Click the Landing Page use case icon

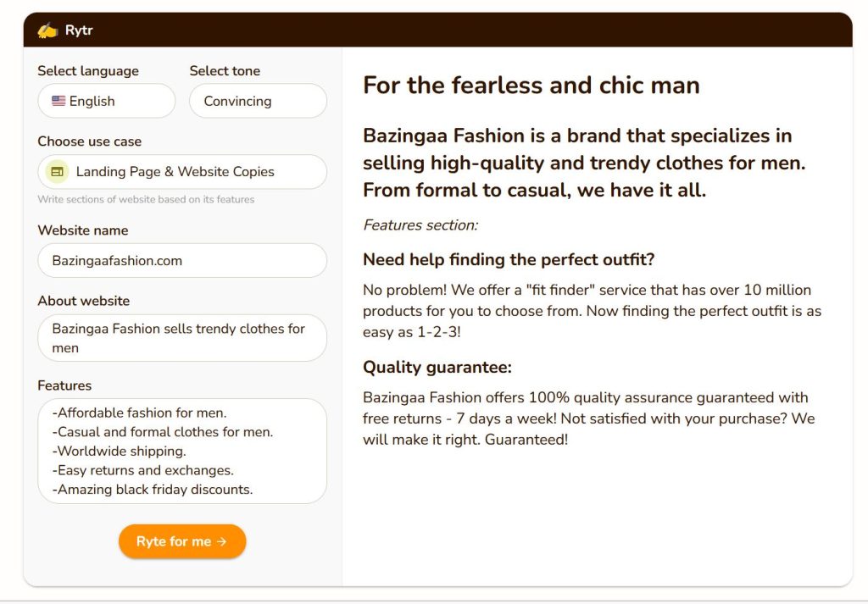click(x=57, y=171)
